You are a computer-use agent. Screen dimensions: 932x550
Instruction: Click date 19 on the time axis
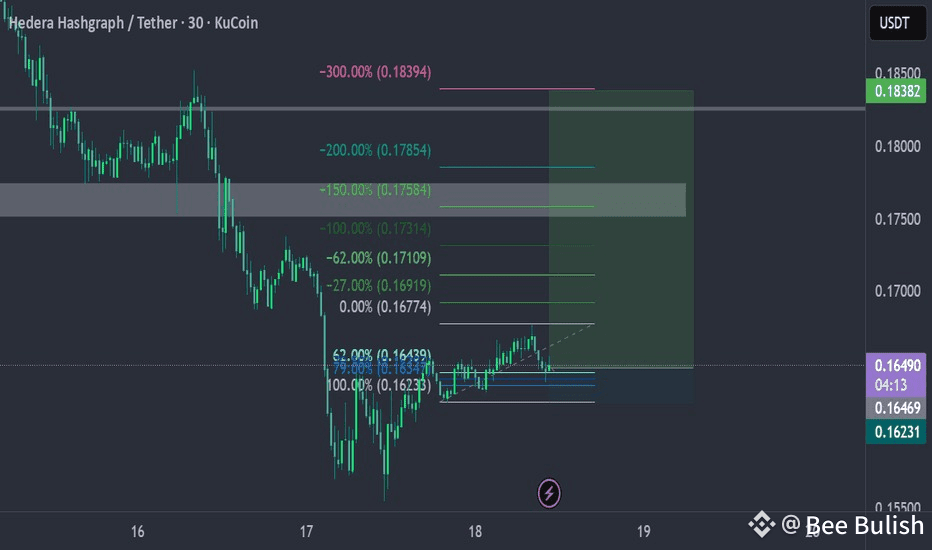pos(644,531)
